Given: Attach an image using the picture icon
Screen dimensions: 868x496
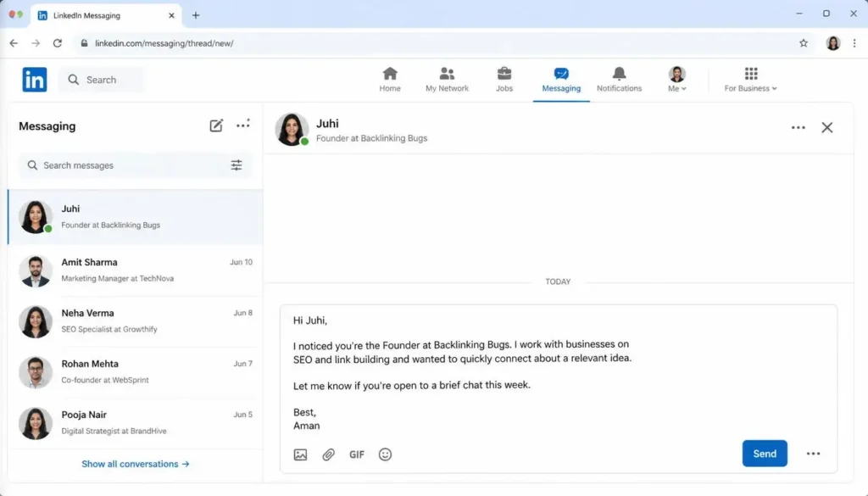Looking at the screenshot, I should pyautogui.click(x=300, y=454).
